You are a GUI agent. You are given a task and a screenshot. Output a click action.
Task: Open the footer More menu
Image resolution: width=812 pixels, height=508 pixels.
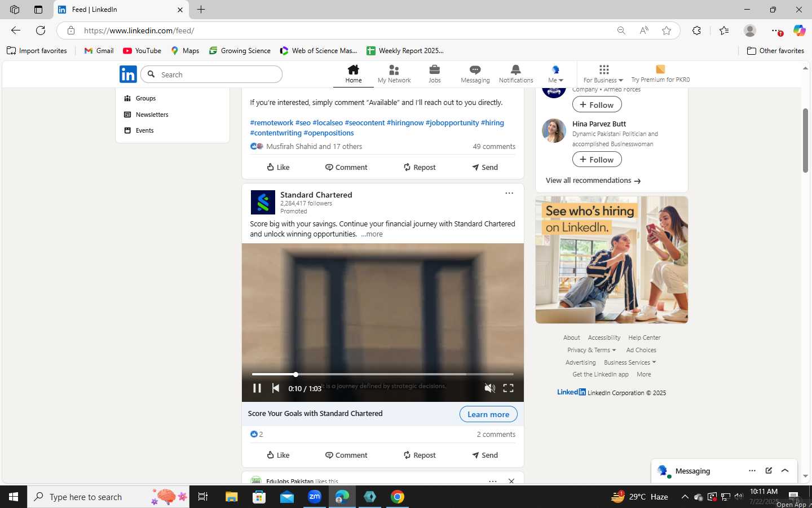(644, 374)
